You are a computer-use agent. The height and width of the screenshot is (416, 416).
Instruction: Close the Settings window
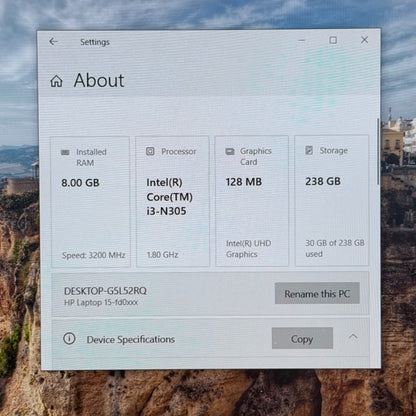pos(364,40)
